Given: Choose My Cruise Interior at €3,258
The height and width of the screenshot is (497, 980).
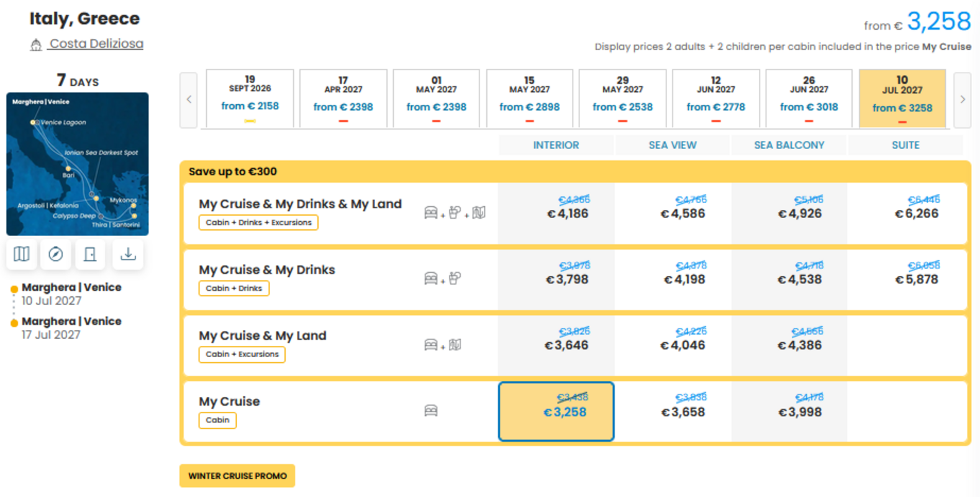Looking at the screenshot, I should (x=556, y=411).
